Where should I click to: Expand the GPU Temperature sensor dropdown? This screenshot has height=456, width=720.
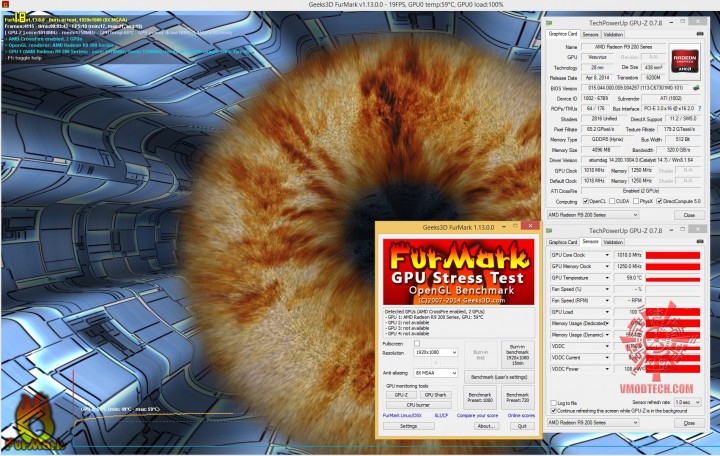[607, 278]
